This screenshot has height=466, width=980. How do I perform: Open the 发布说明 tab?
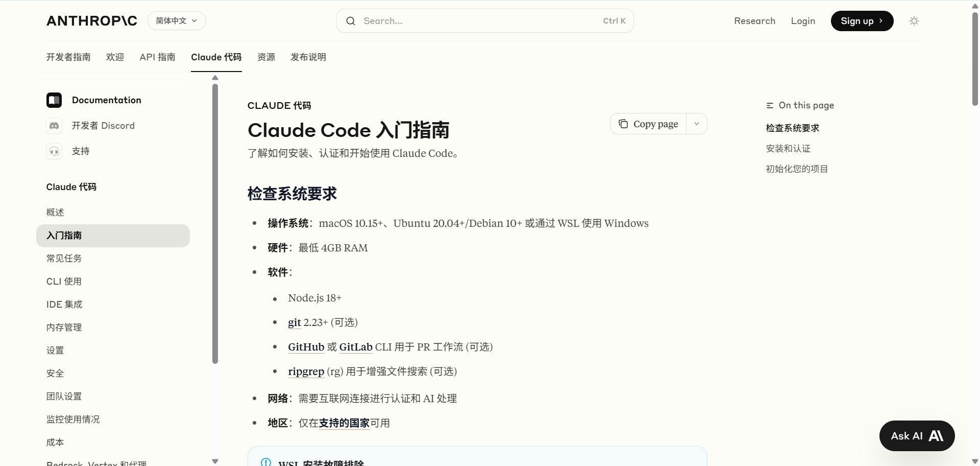tap(308, 57)
